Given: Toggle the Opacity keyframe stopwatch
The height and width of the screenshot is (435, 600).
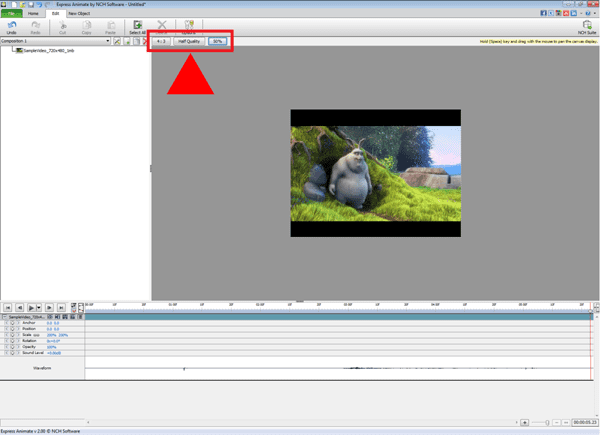Looking at the screenshot, I should pyautogui.click(x=12, y=347).
